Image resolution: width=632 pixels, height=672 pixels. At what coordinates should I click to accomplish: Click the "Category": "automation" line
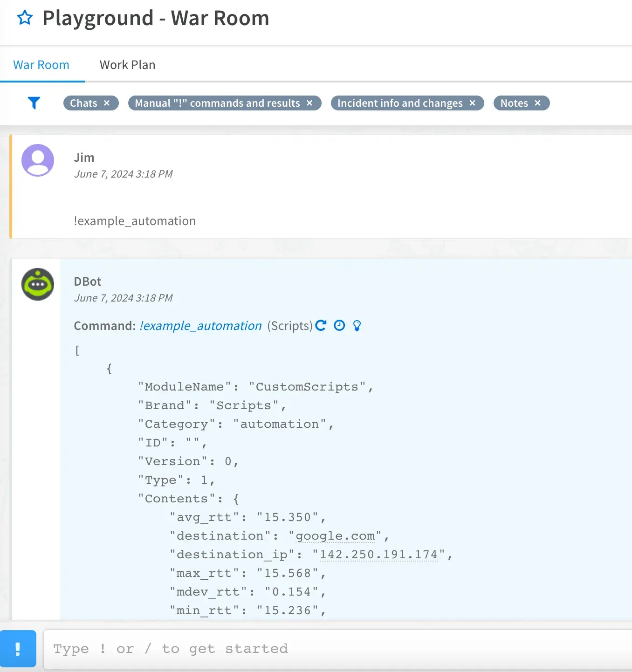click(x=236, y=424)
